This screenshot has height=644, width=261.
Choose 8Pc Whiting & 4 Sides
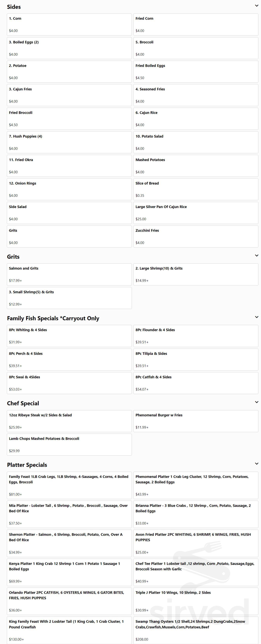pos(69,336)
